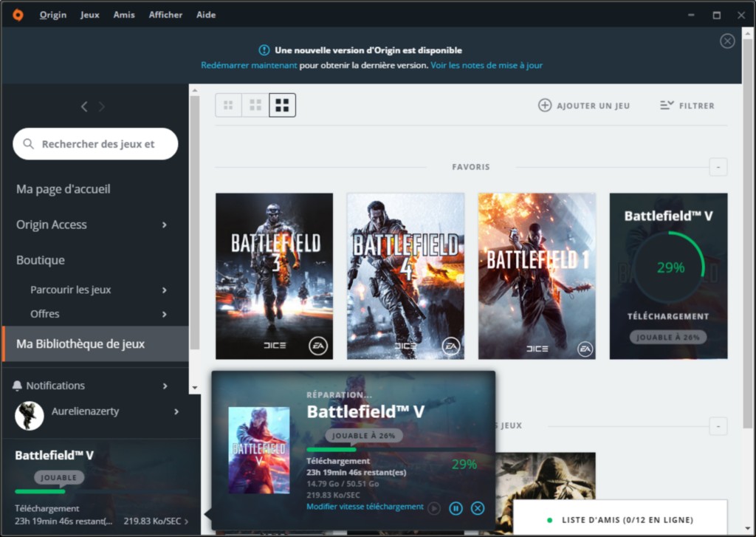Pause the Battlefield V download
Image resolution: width=756 pixels, height=537 pixels.
(x=456, y=508)
